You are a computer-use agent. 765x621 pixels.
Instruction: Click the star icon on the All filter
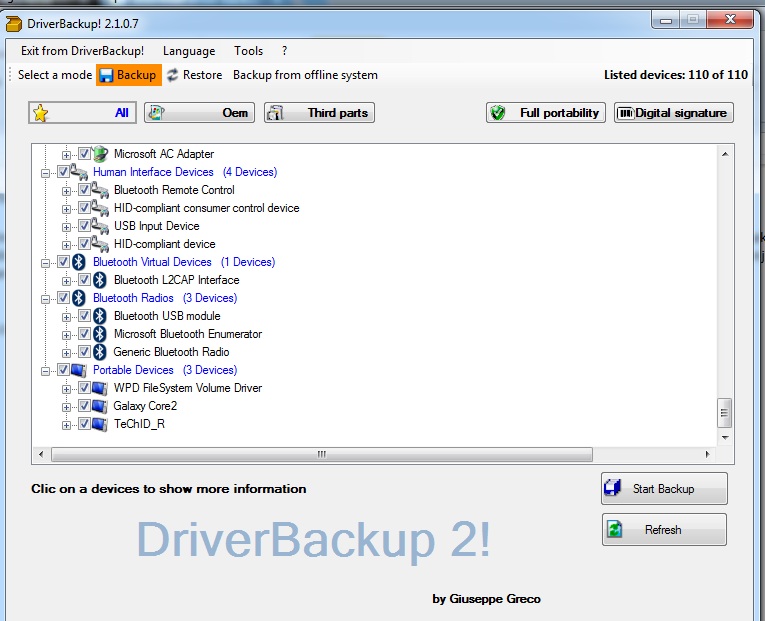[40, 113]
